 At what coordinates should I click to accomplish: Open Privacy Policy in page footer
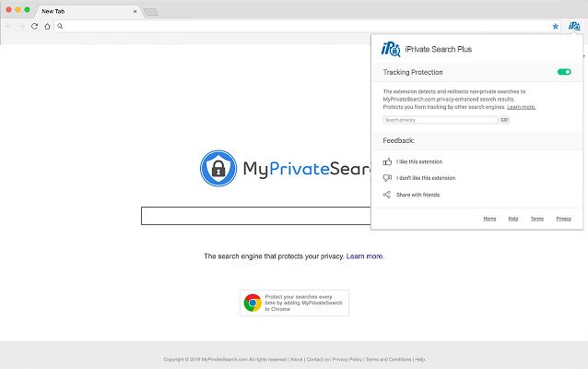[347, 359]
